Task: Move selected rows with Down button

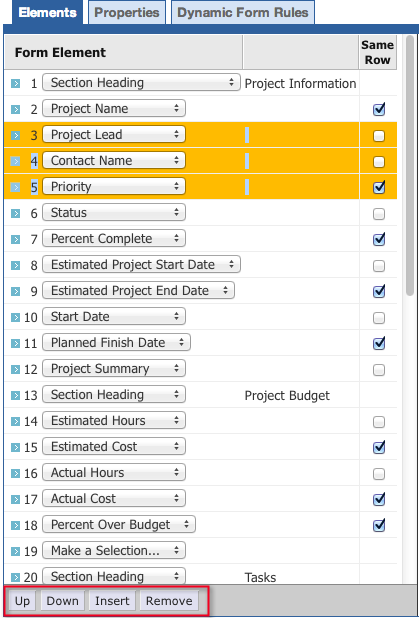Action: click(62, 601)
